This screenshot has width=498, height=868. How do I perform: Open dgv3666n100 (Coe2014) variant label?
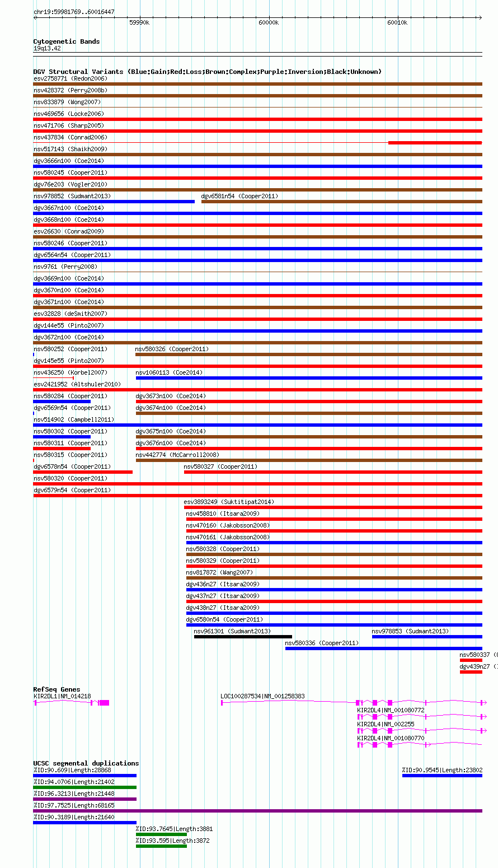68,161
